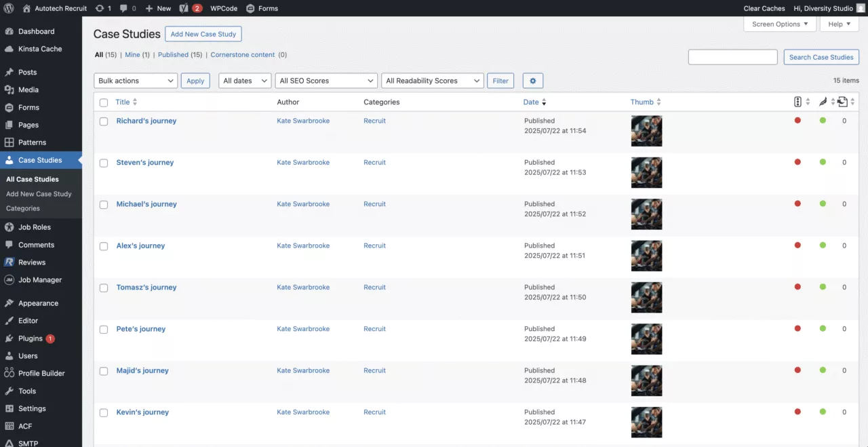Go to Plugins in the sidebar menu

pos(31,338)
